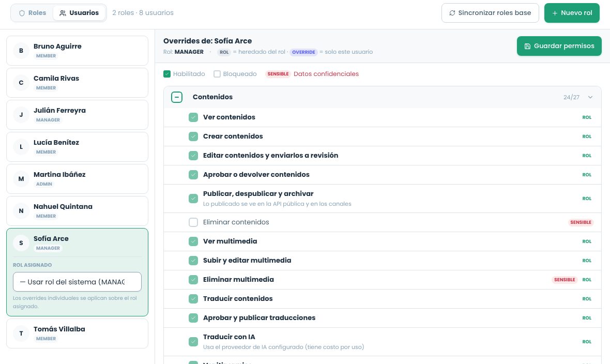Click the ROL badge in the header legend
The height and width of the screenshot is (364, 610).
click(x=224, y=52)
